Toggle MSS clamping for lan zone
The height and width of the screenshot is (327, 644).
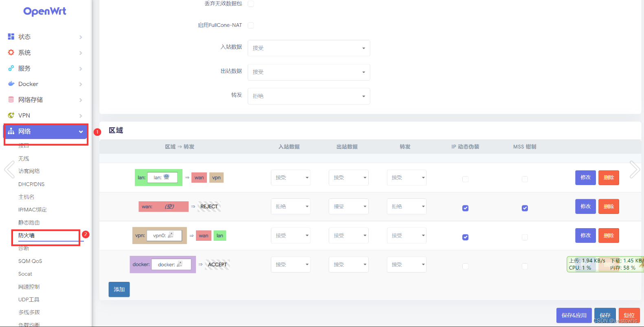525,179
